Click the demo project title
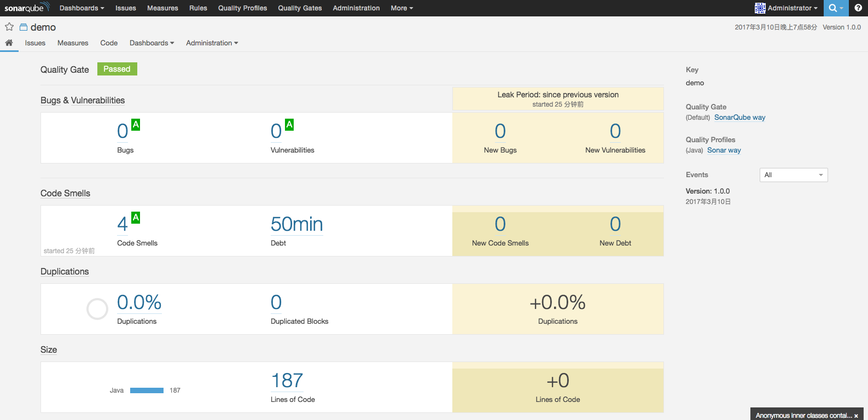Screen dimensions: 868x420 pos(43,27)
